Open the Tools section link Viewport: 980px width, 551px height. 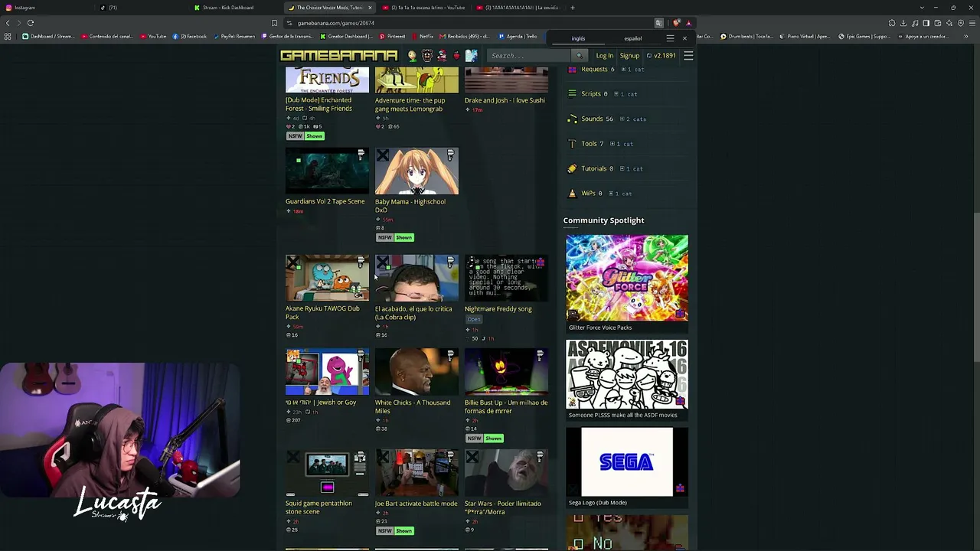pos(589,144)
